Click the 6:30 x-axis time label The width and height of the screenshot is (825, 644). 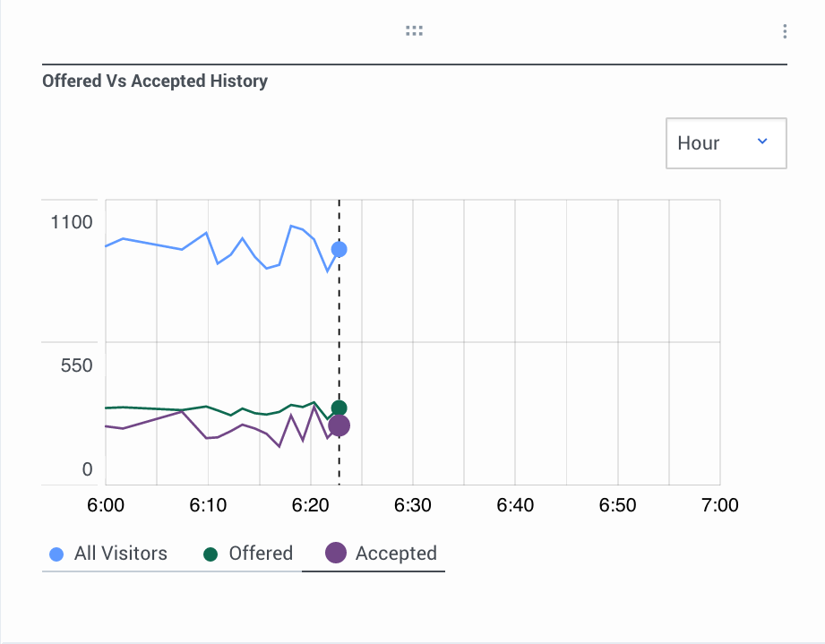pos(413,505)
